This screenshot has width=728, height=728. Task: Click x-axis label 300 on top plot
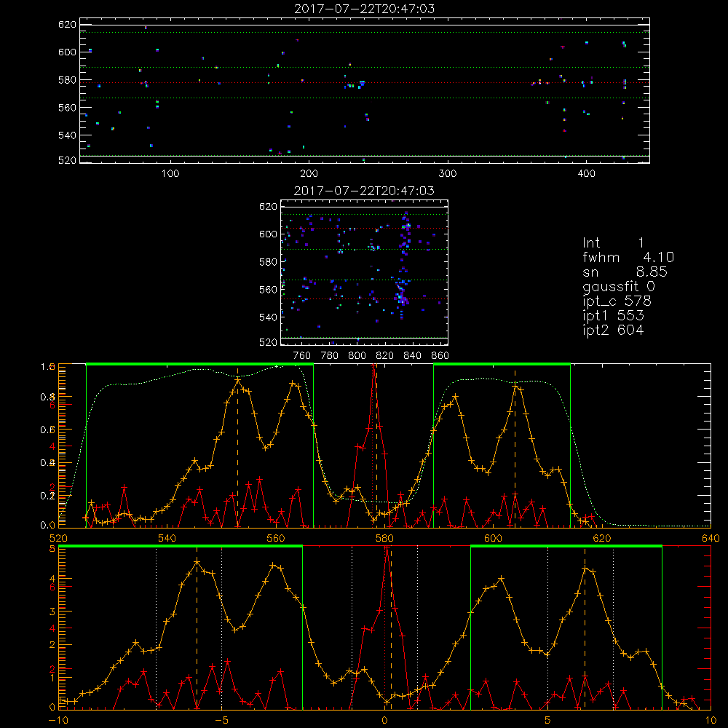(x=448, y=174)
